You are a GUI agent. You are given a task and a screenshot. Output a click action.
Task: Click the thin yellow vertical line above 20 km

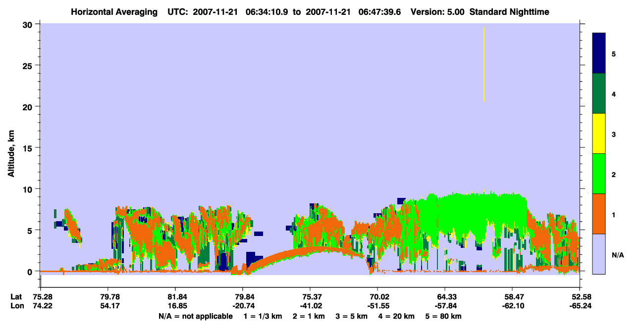pyautogui.click(x=483, y=64)
